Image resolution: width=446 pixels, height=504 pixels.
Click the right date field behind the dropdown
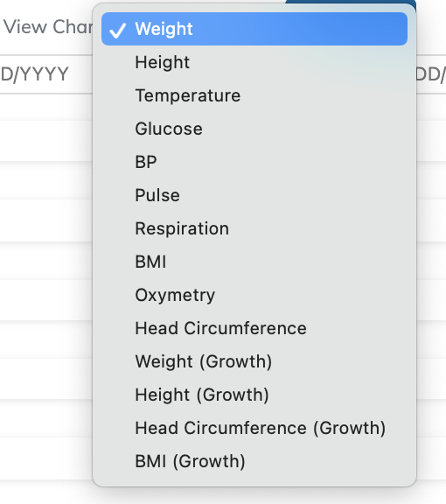tap(431, 74)
